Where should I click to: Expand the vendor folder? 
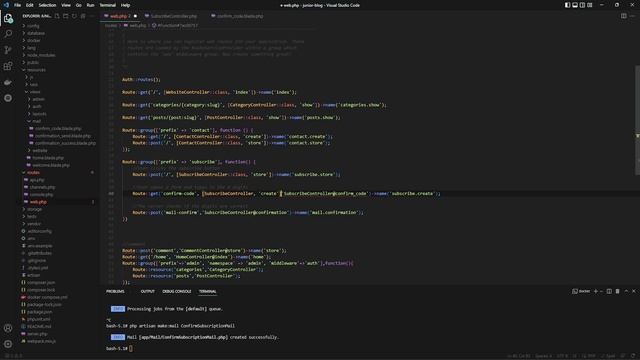coord(34,224)
